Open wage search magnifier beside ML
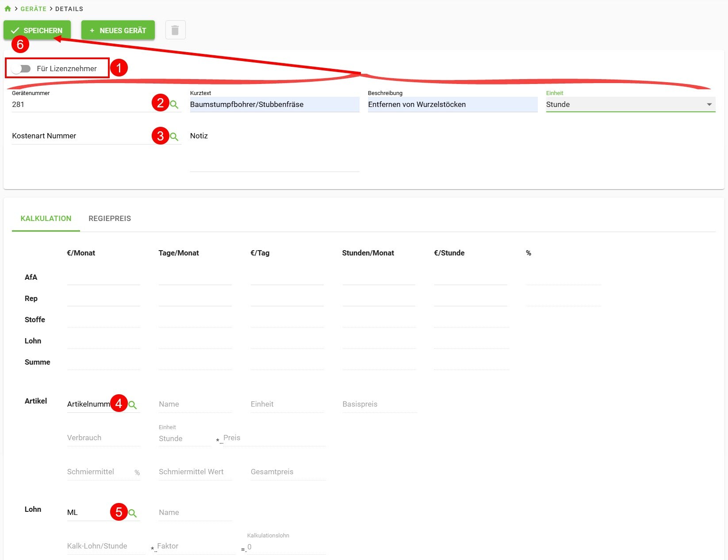Image resolution: width=728 pixels, height=560 pixels. 133,513
